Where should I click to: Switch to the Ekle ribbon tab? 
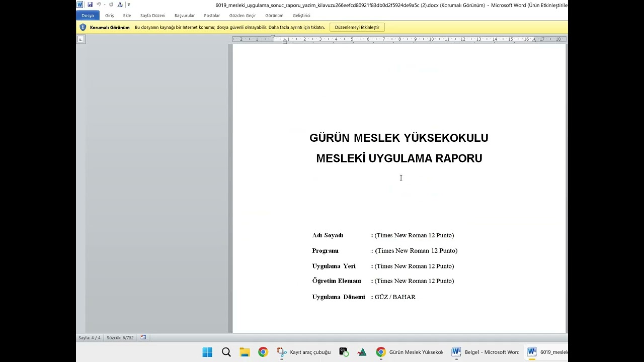(127, 16)
